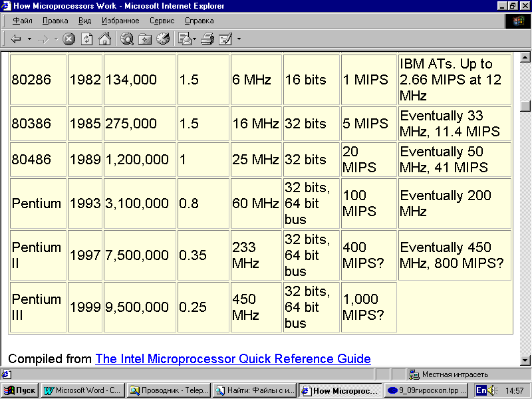Image resolution: width=532 pixels, height=399 pixels.
Task: Click the 80386 table cell
Action: point(38,124)
